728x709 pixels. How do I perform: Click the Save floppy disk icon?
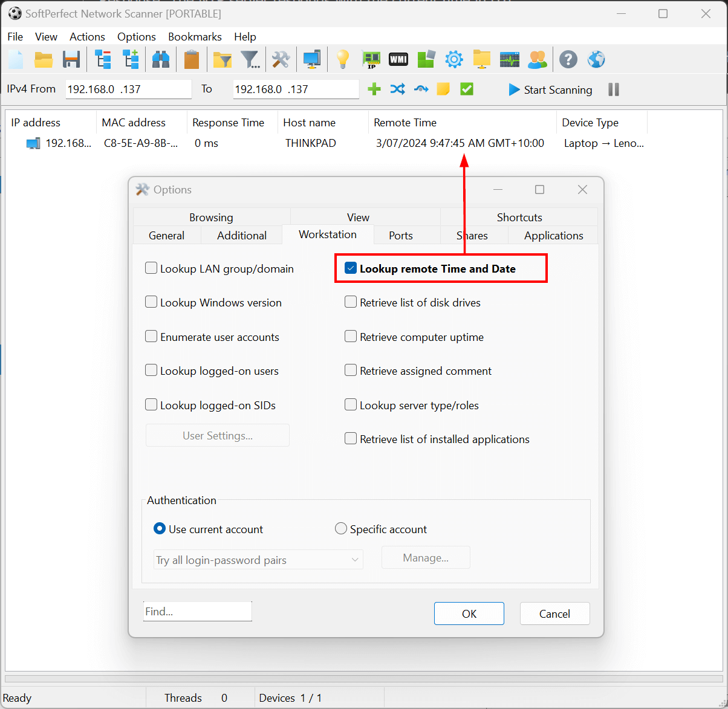pyautogui.click(x=71, y=59)
